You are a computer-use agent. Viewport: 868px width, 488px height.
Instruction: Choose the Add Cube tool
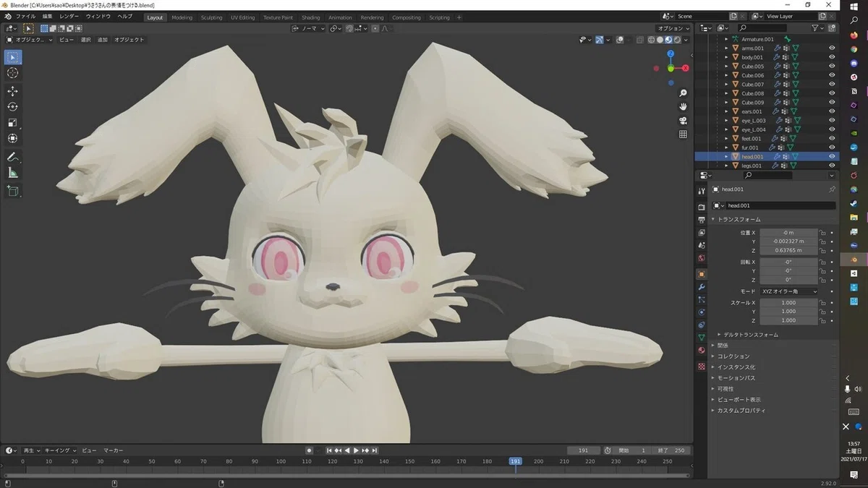(13, 191)
